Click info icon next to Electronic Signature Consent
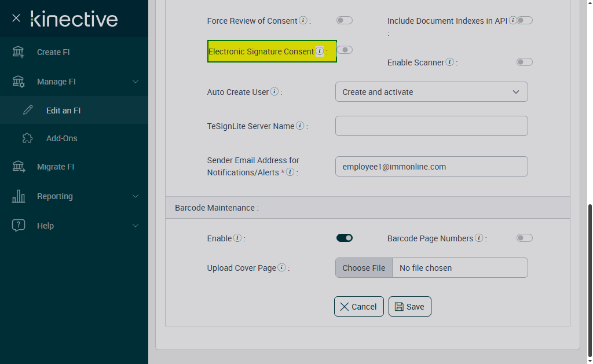The image size is (593, 364). coord(320,51)
